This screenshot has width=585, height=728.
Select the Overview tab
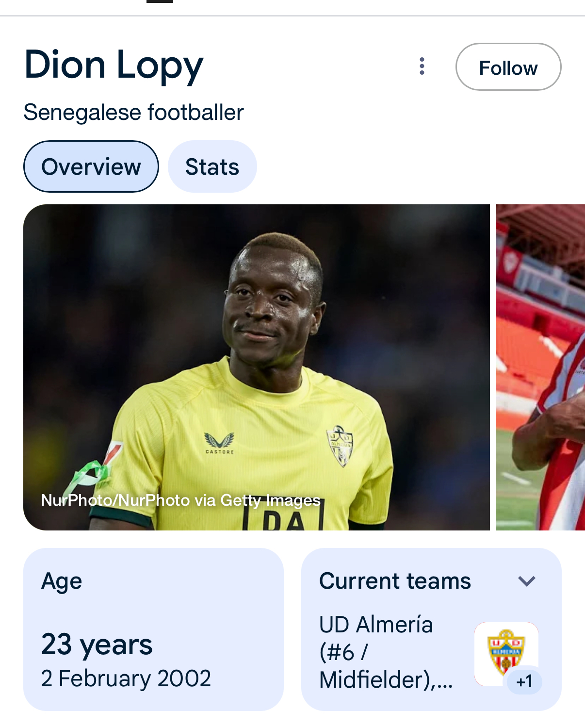pyautogui.click(x=91, y=166)
